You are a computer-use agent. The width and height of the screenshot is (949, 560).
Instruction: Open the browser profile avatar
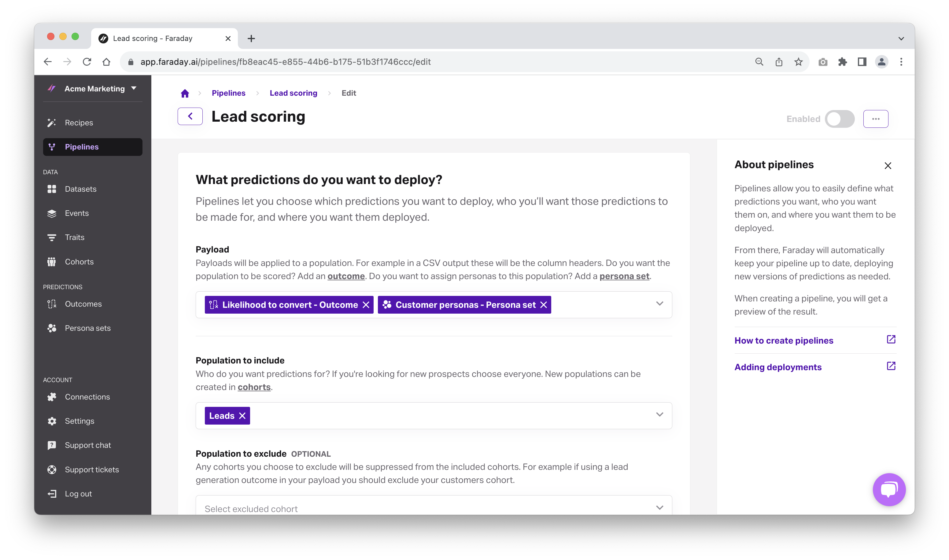point(881,62)
